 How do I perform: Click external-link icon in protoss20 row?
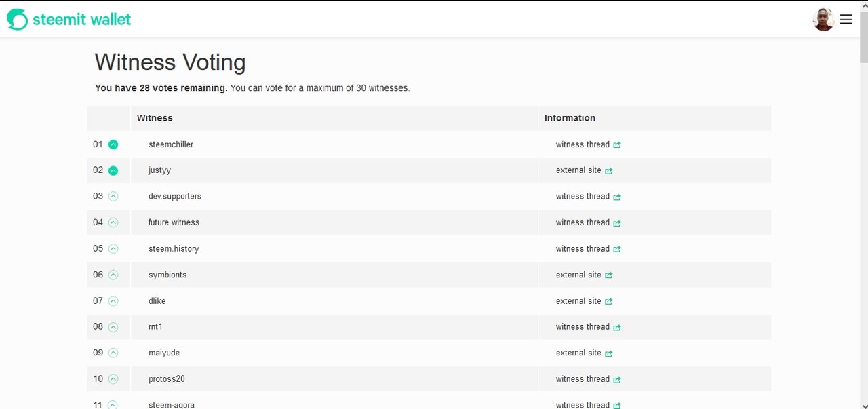click(617, 380)
